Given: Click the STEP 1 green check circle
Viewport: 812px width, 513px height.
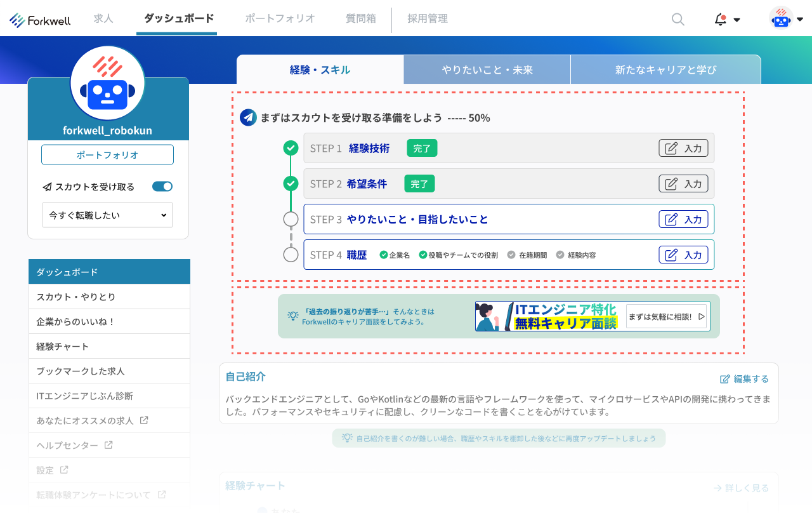Looking at the screenshot, I should [291, 148].
